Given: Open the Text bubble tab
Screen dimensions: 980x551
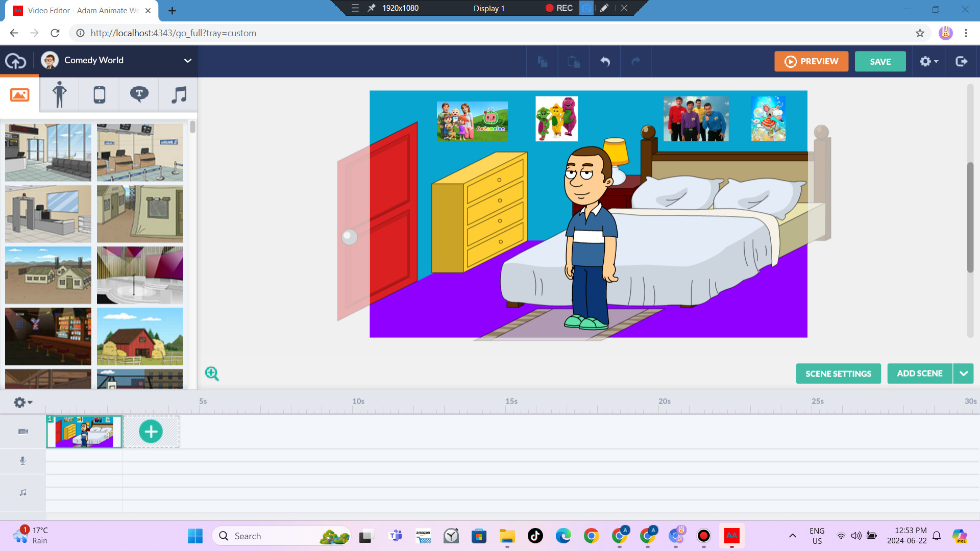Looking at the screenshot, I should click(139, 95).
